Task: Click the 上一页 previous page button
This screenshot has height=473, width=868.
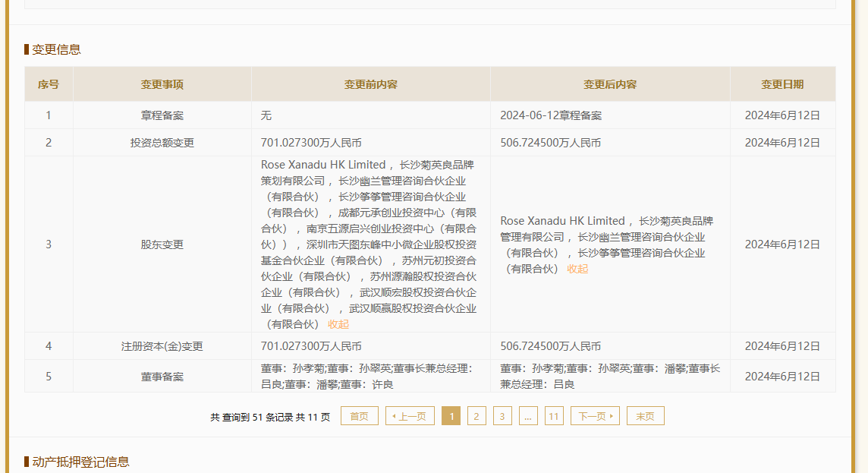Action: 410,416
